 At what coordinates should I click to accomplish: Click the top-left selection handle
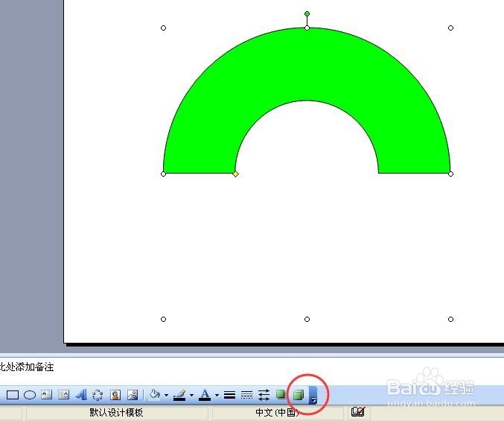(163, 28)
